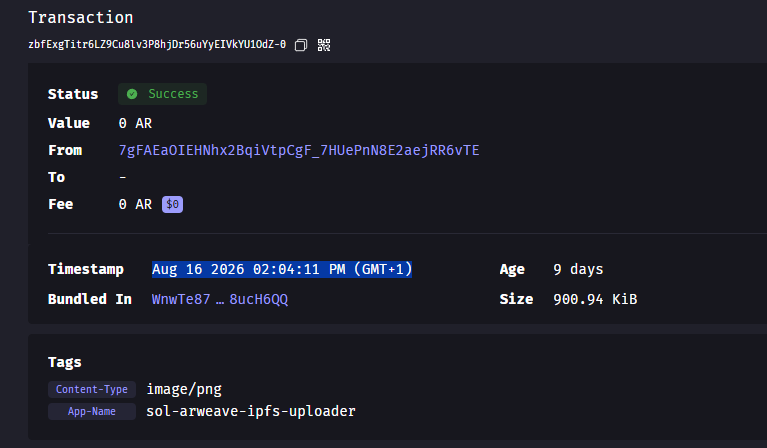767x448 pixels.
Task: Click the green check icon in Success badge
Action: point(132,94)
